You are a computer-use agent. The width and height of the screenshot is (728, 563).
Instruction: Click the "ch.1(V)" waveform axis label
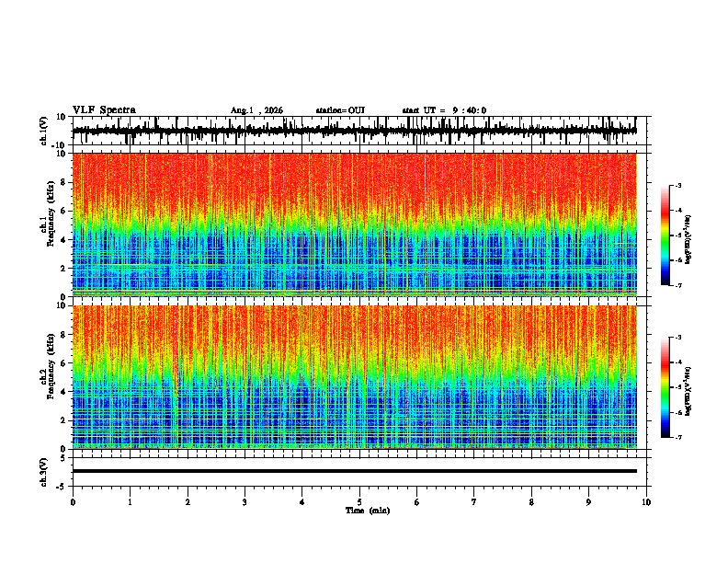tap(44, 131)
